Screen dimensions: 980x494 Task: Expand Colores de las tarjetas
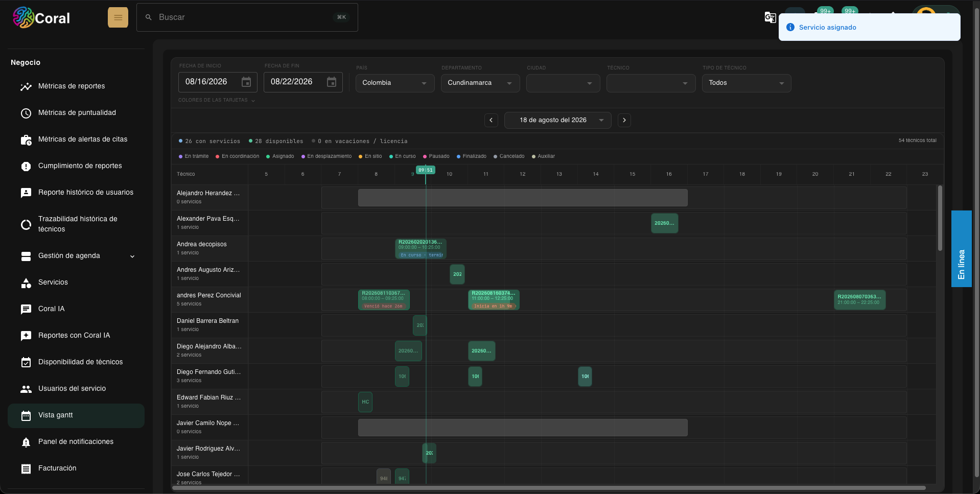coord(217,100)
